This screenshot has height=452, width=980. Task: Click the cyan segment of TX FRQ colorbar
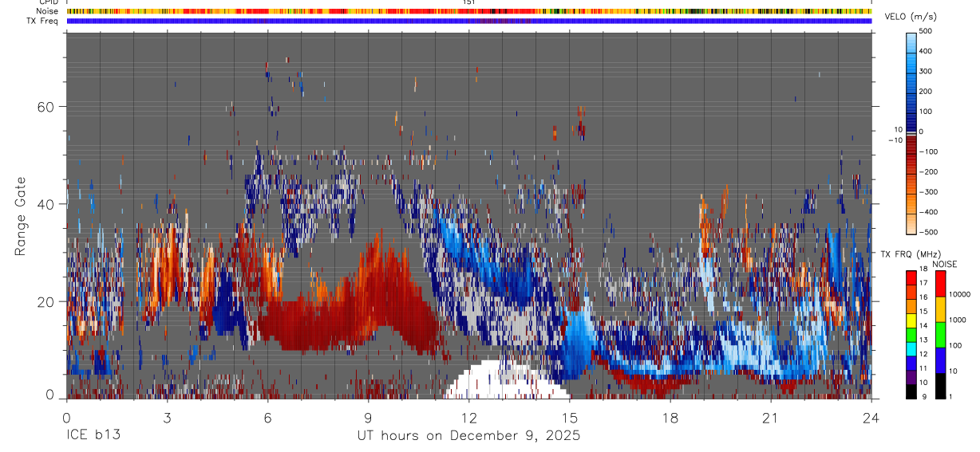911,349
